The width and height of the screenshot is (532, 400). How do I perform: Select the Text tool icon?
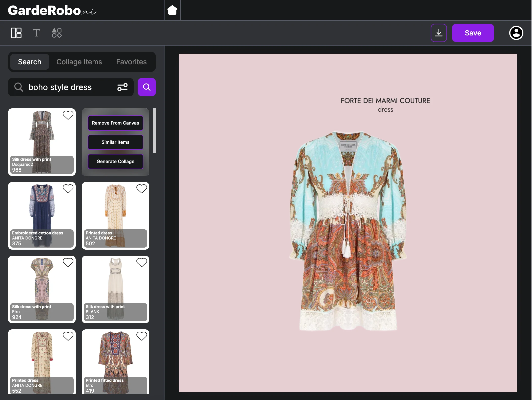pos(36,33)
